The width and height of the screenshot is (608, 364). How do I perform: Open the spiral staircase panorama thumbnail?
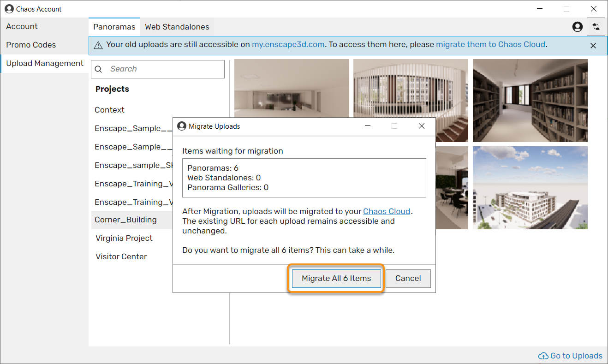click(x=411, y=88)
